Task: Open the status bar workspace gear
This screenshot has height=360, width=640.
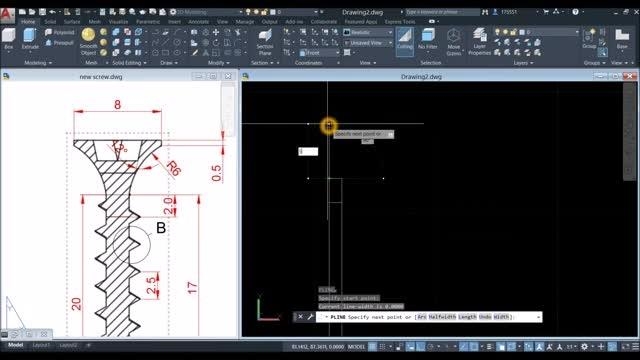Action: click(584, 347)
